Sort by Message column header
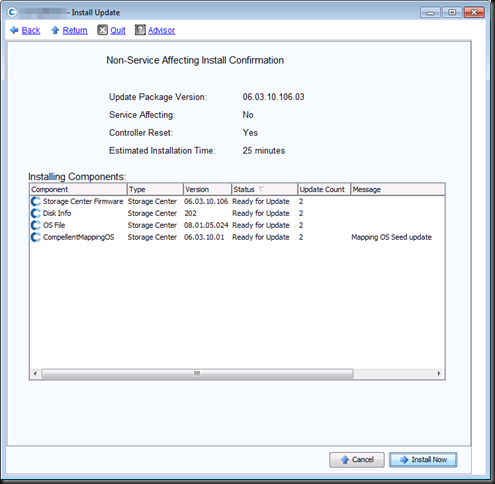The image size is (495, 484). pos(398,189)
